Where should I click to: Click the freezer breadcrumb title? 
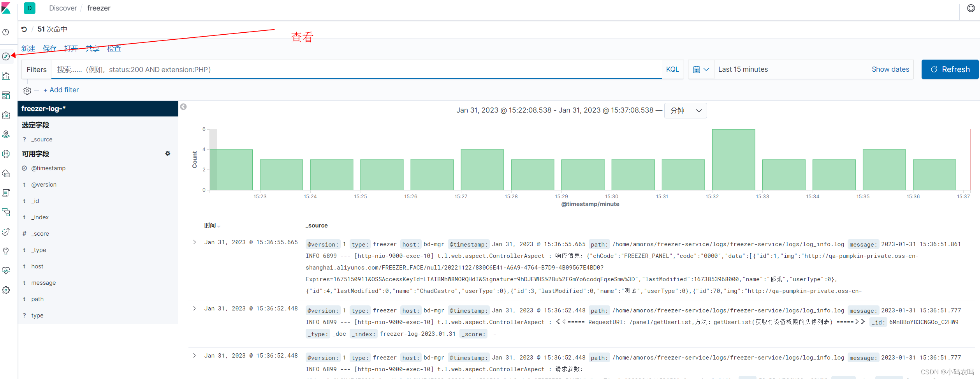(99, 8)
